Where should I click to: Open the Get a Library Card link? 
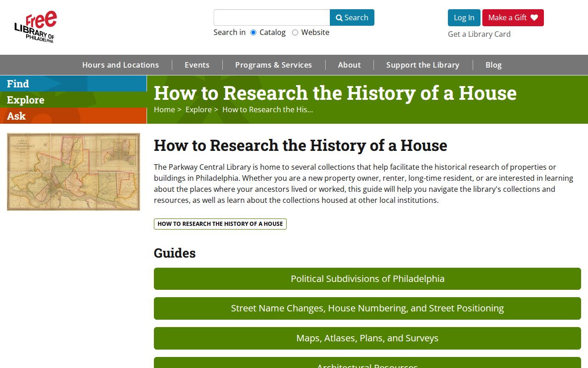479,34
